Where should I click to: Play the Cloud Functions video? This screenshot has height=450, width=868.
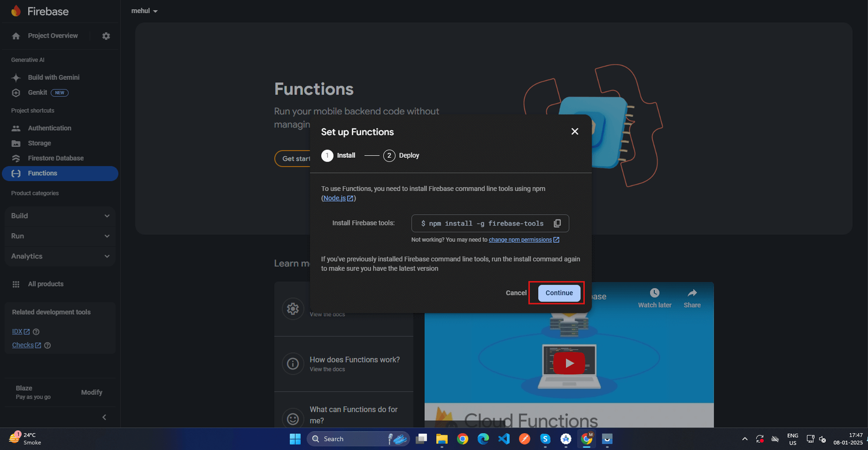[x=569, y=363]
